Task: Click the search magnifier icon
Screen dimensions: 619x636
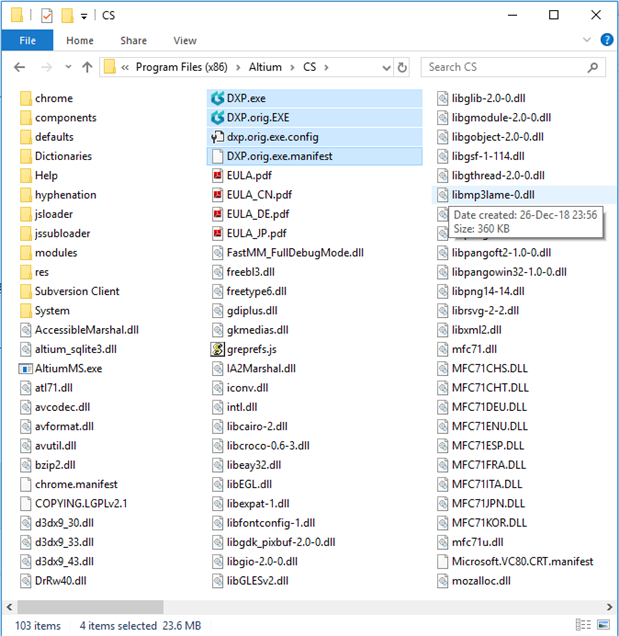Action: point(593,67)
